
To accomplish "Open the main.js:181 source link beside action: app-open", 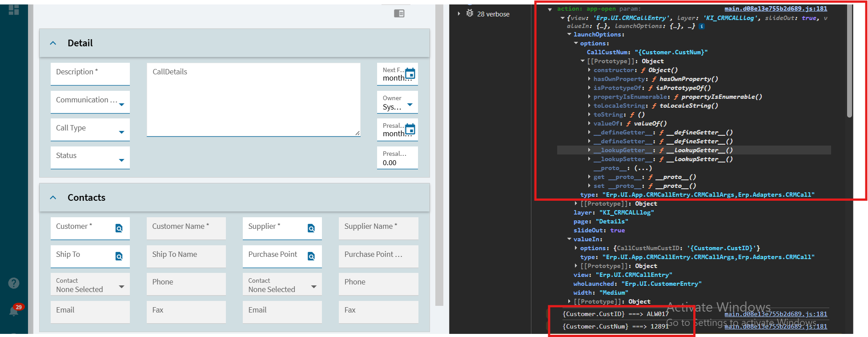I will tap(776, 8).
